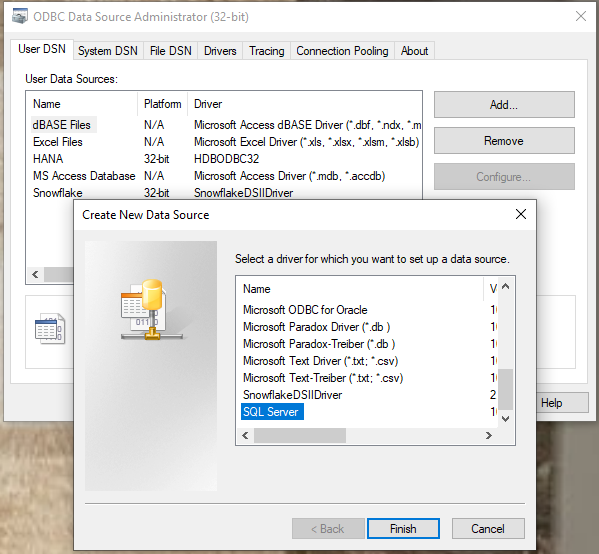The image size is (599, 554).
Task: Click the Microsoft Access Driver (*.mdb, *.accdb) cell
Action: [290, 176]
